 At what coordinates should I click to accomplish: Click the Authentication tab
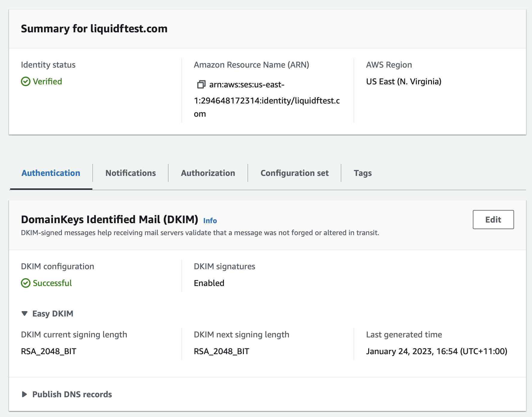[x=50, y=173]
